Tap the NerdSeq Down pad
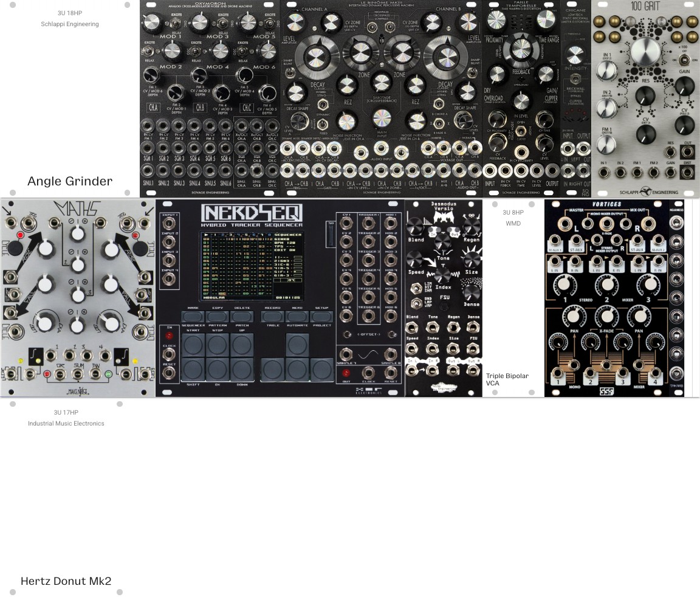 [x=242, y=369]
